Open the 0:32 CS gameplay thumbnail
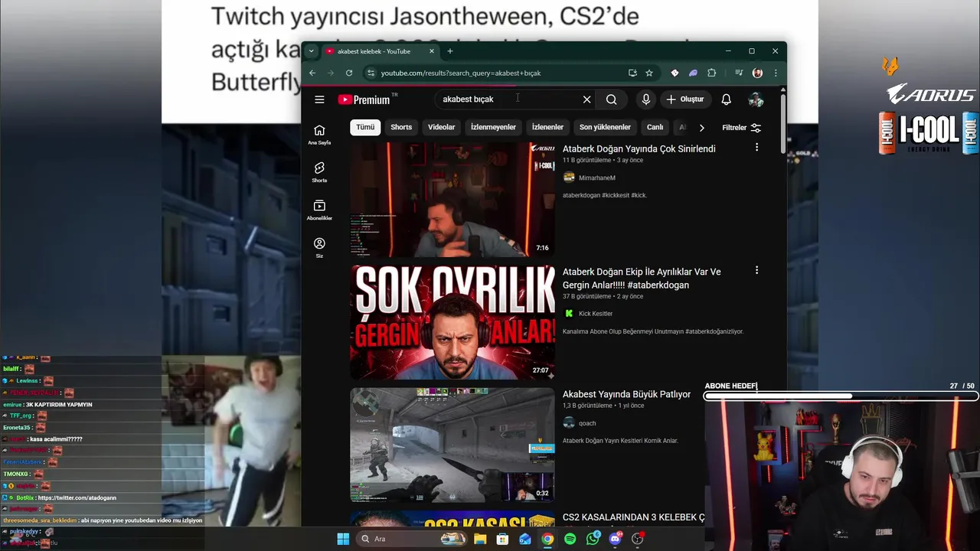 (452, 445)
